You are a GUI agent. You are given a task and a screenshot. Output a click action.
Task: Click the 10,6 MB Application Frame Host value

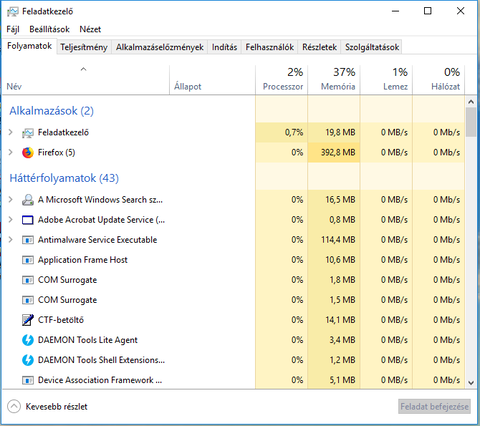click(x=340, y=260)
